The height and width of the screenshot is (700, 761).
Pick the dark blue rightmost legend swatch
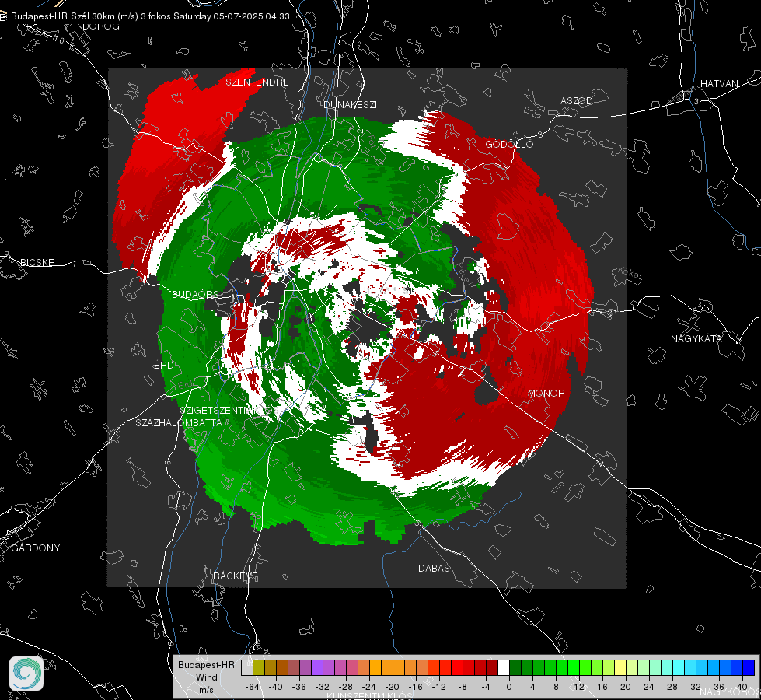(x=749, y=668)
